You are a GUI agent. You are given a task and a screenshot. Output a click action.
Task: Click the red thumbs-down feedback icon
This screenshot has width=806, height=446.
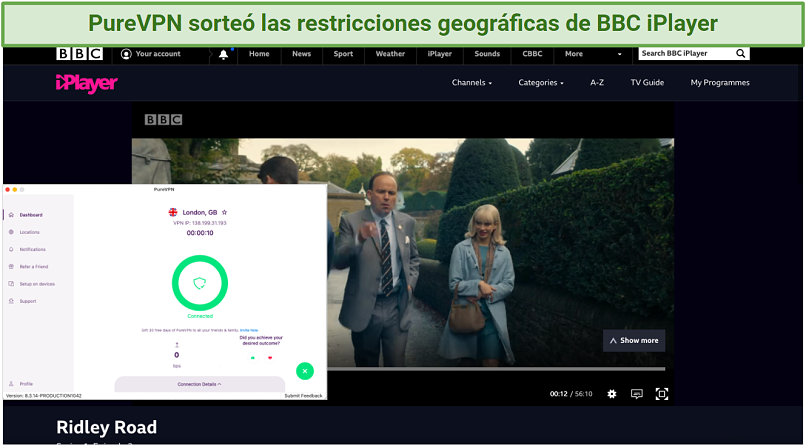click(x=270, y=358)
